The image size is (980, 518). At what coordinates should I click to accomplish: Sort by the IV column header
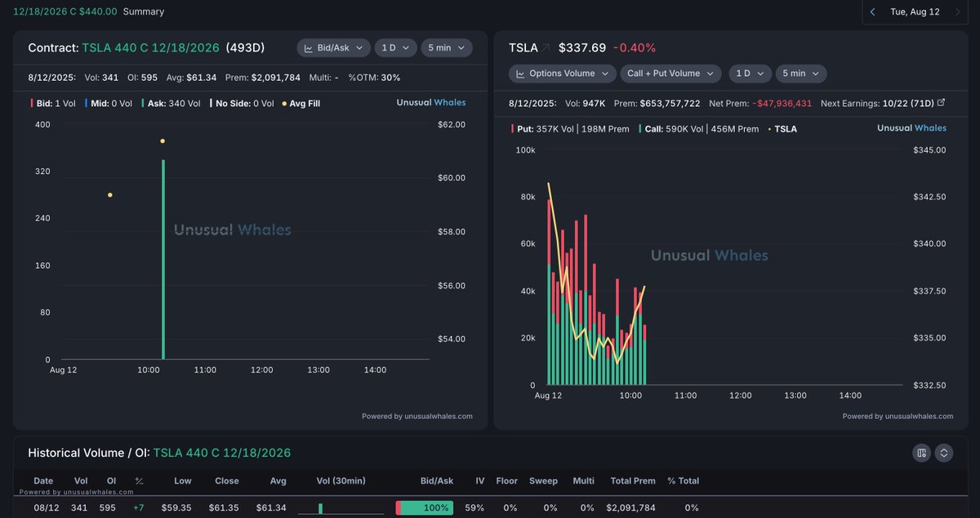coord(480,481)
